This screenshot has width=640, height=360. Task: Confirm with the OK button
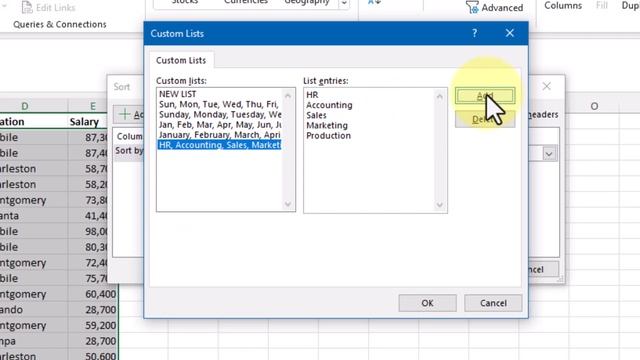click(427, 303)
